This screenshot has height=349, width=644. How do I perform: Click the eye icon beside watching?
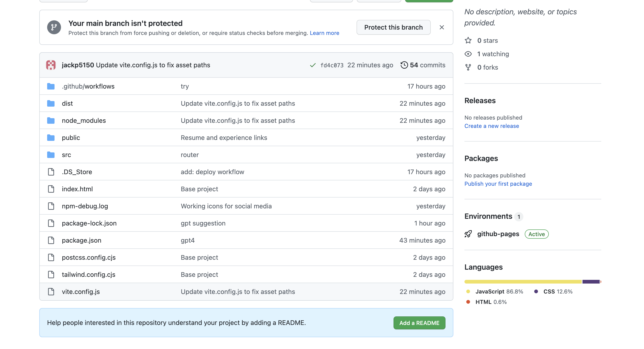pos(468,54)
